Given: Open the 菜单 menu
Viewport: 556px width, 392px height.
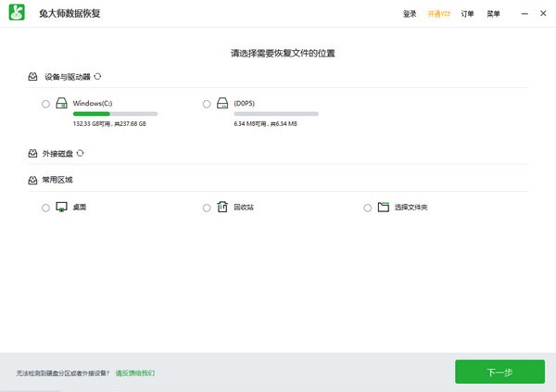Looking at the screenshot, I should 493,14.
